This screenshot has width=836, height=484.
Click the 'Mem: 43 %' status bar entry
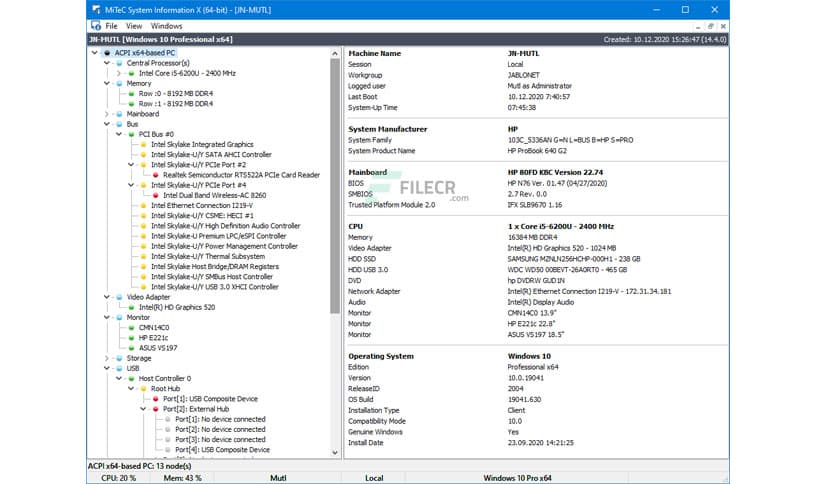(x=182, y=478)
